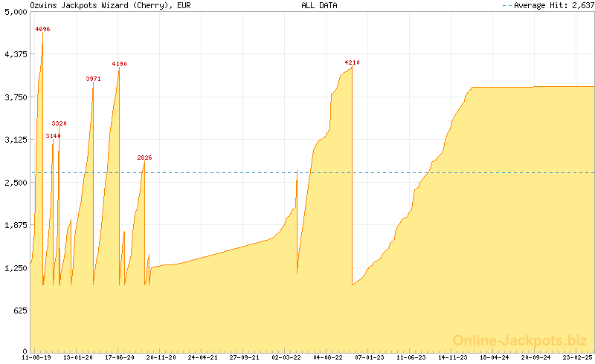Select the 3971 peak value label

[x=94, y=78]
